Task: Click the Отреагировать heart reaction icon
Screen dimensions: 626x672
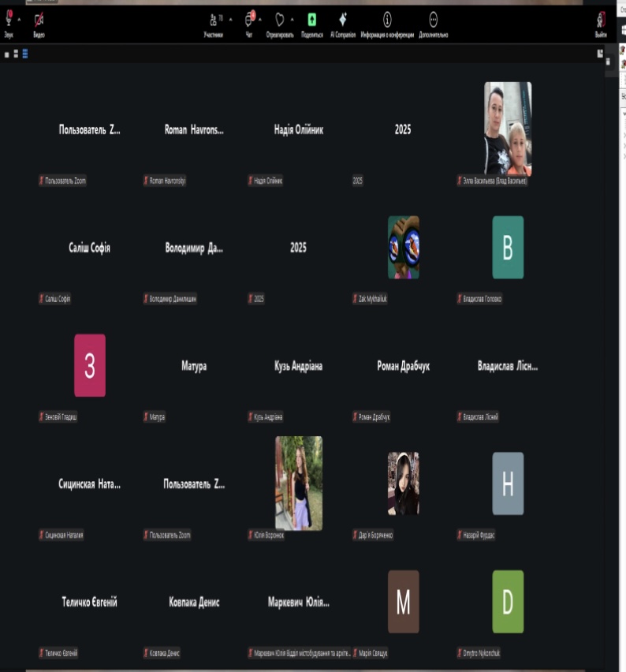Action: [279, 21]
